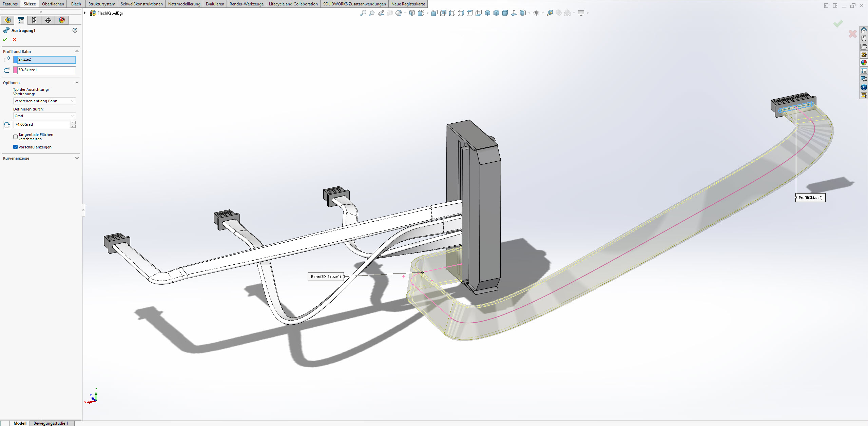Collapse the Optionen section

coord(77,82)
